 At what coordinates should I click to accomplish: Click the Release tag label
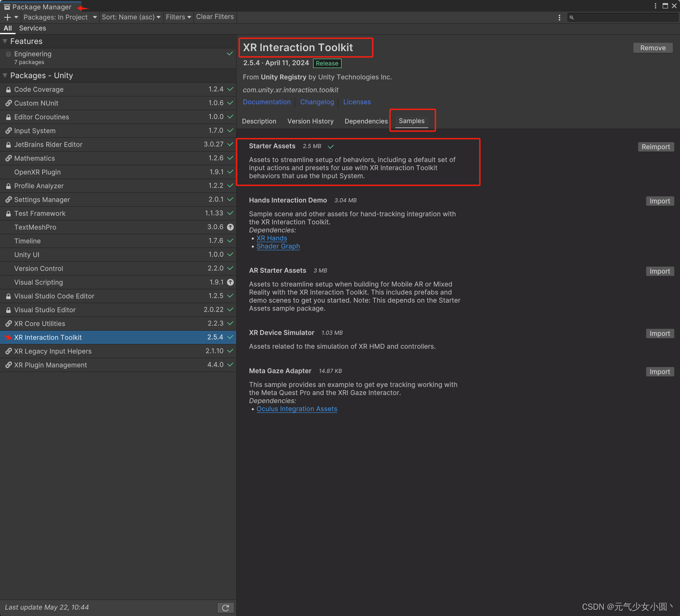point(327,64)
